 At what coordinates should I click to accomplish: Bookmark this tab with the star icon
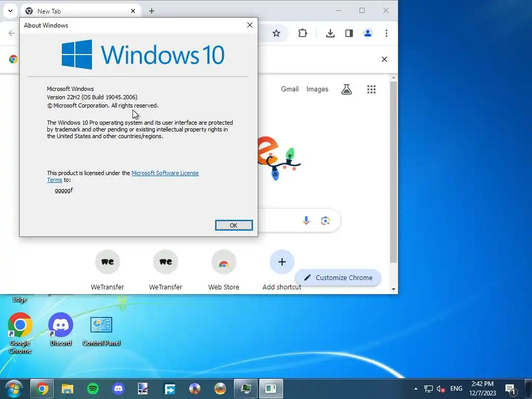point(276,33)
